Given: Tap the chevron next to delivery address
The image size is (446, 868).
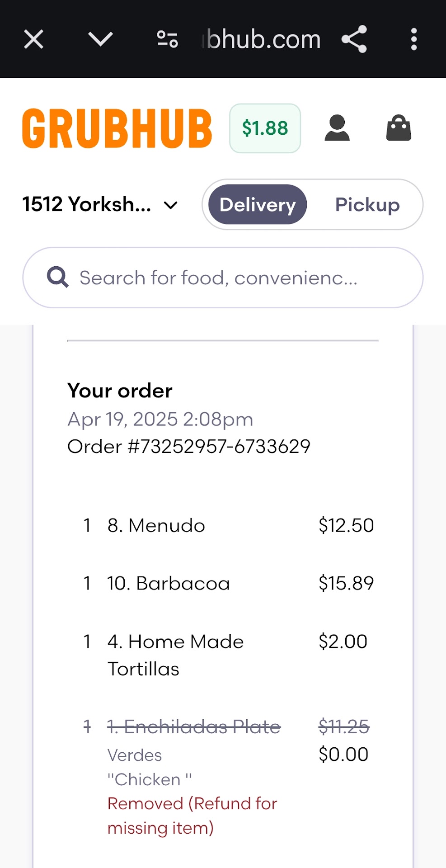Looking at the screenshot, I should coord(171,206).
